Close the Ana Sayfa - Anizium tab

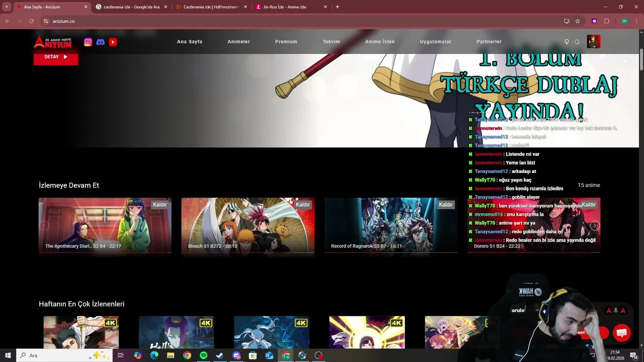86,7
